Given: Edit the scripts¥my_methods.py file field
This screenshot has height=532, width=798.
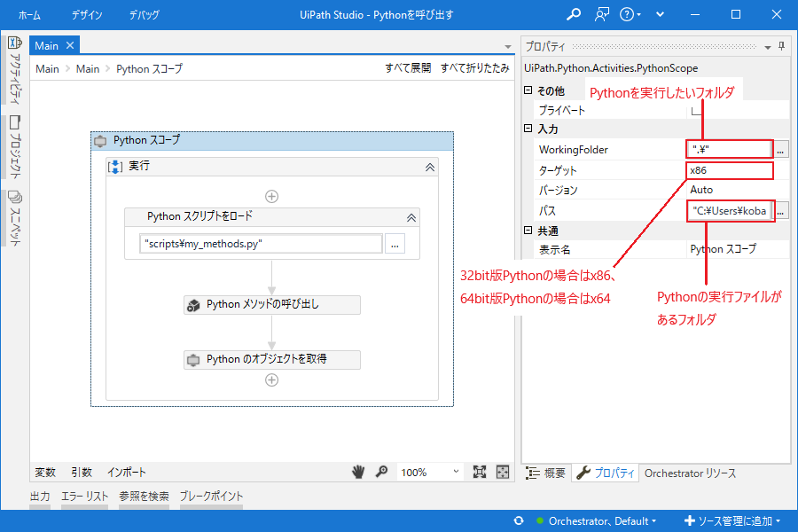Looking at the screenshot, I should pos(261,244).
